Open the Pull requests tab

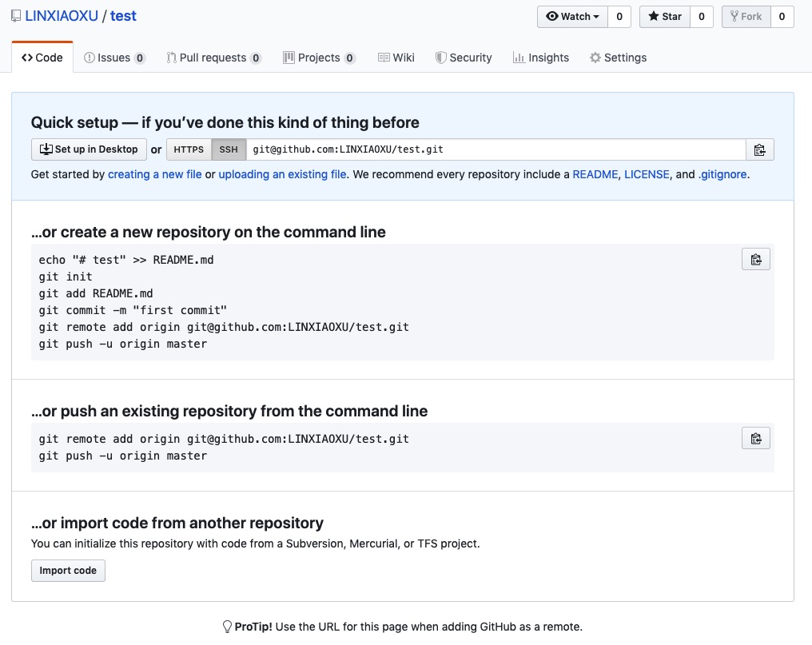pyautogui.click(x=214, y=58)
